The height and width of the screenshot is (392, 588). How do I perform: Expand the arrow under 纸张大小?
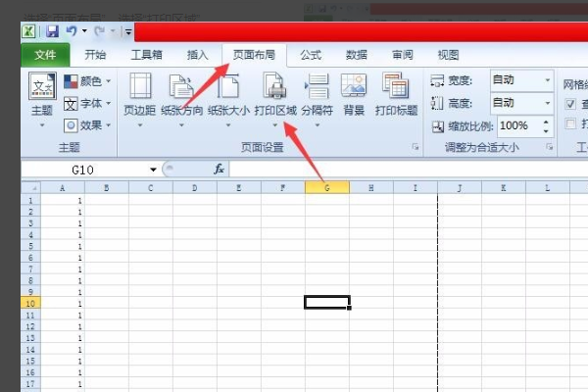point(228,124)
